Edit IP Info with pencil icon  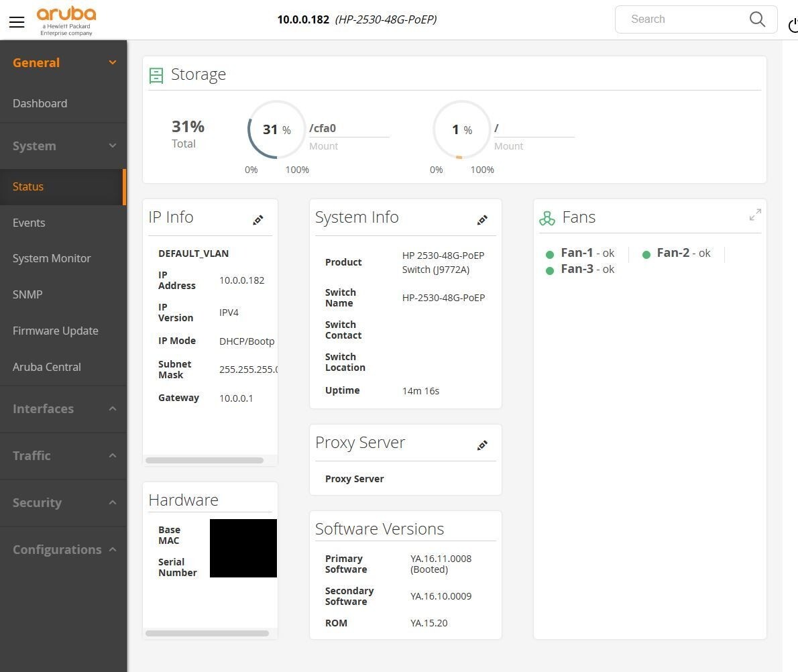click(258, 219)
